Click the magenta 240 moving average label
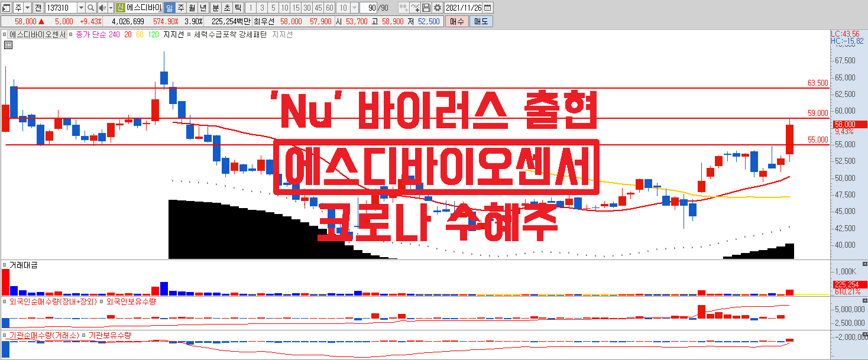This screenshot has width=868, height=360. 114,34
